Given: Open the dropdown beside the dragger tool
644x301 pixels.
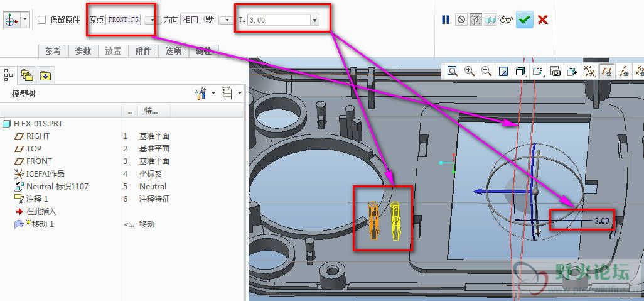Looking at the screenshot, I should (x=25, y=19).
